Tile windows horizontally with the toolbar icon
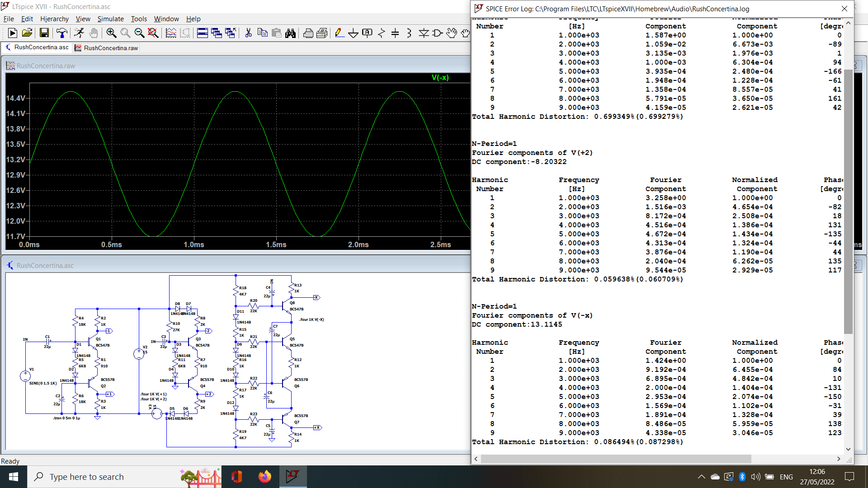 pos(203,33)
